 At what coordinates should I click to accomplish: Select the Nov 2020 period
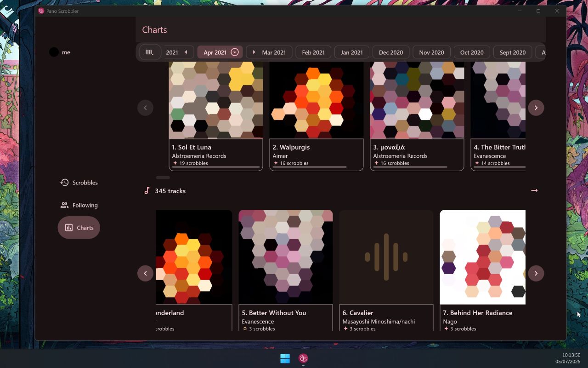click(431, 52)
